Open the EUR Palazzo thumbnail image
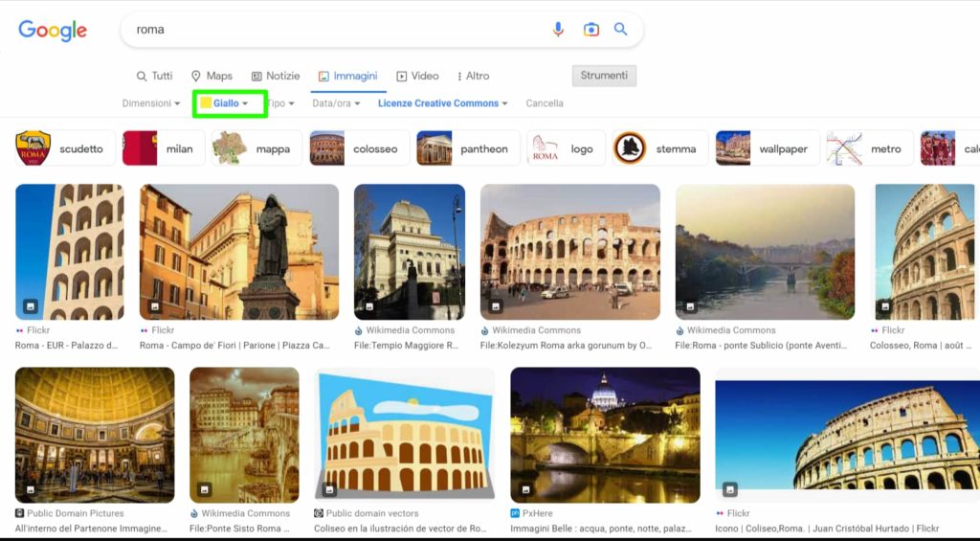Screen dimensions: 980x541 point(69,252)
